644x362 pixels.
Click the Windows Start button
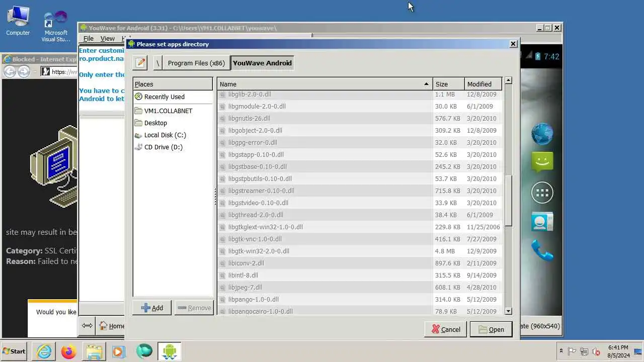14,351
